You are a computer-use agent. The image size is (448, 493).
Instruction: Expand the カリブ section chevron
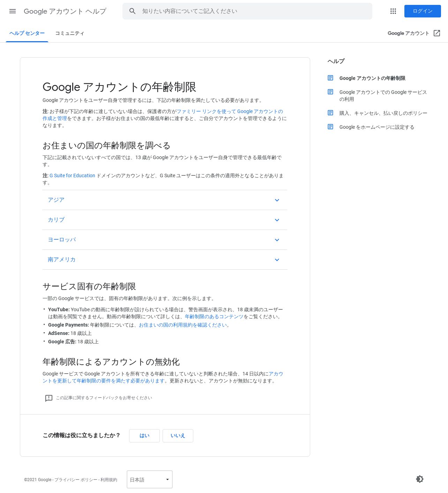point(277,220)
